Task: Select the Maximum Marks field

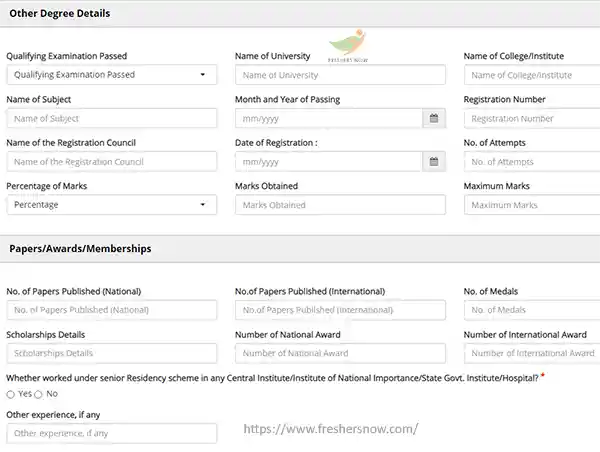Action: 532,205
